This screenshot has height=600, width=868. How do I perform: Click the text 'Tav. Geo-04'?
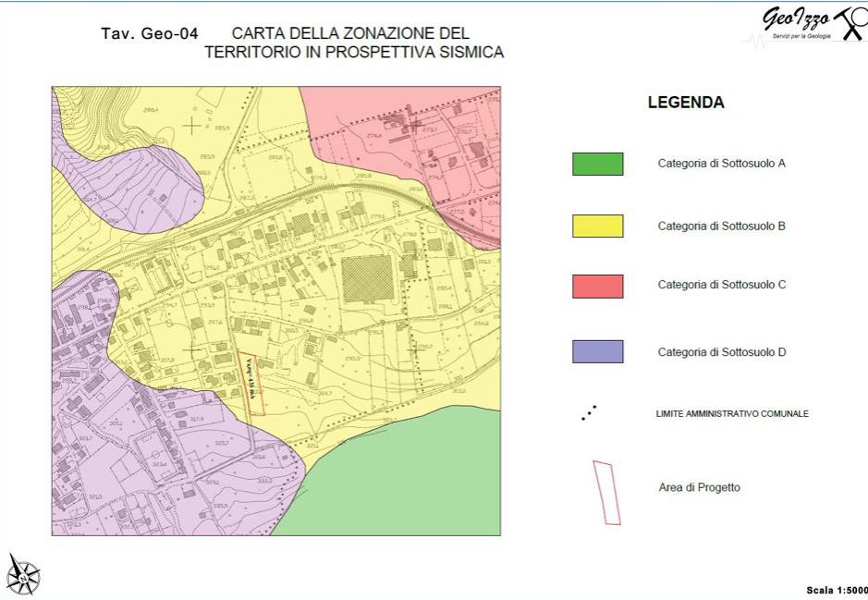coord(150,34)
